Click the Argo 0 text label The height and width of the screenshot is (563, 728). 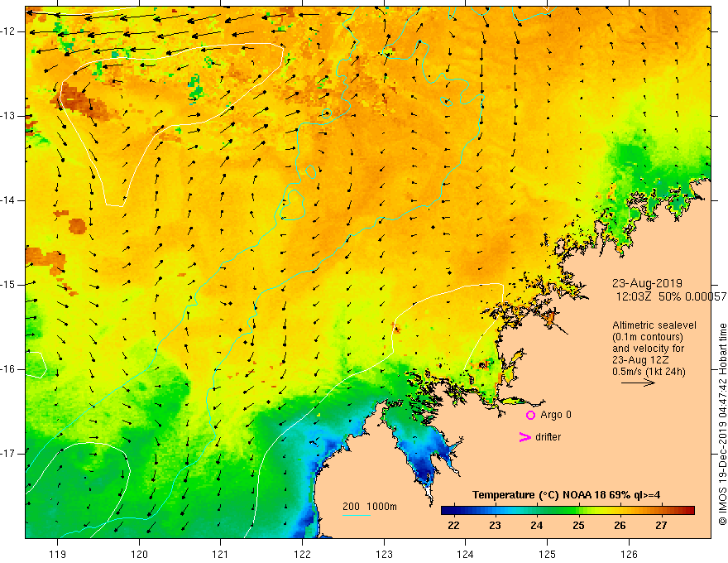[556, 415]
